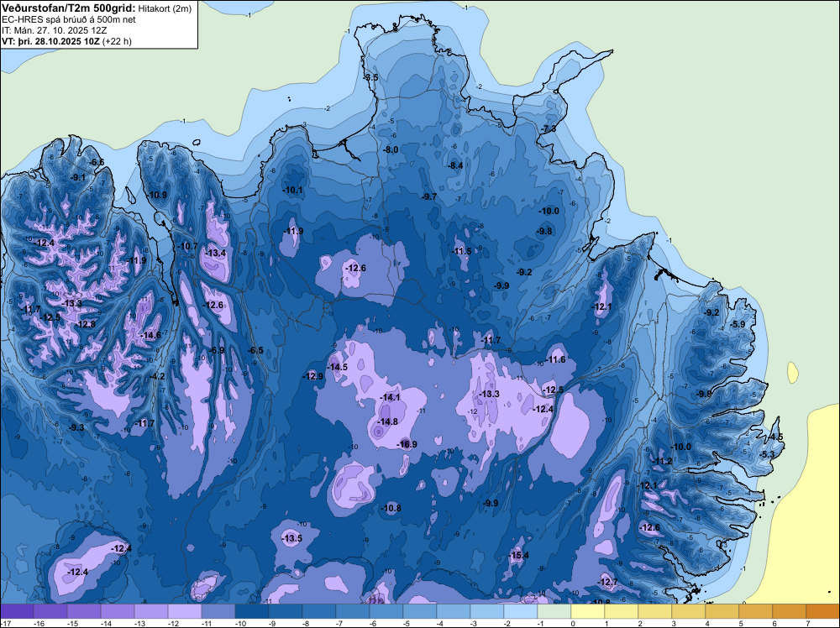840x628 pixels.
Task: Click the coldest map value -16.9
Action: tap(407, 444)
